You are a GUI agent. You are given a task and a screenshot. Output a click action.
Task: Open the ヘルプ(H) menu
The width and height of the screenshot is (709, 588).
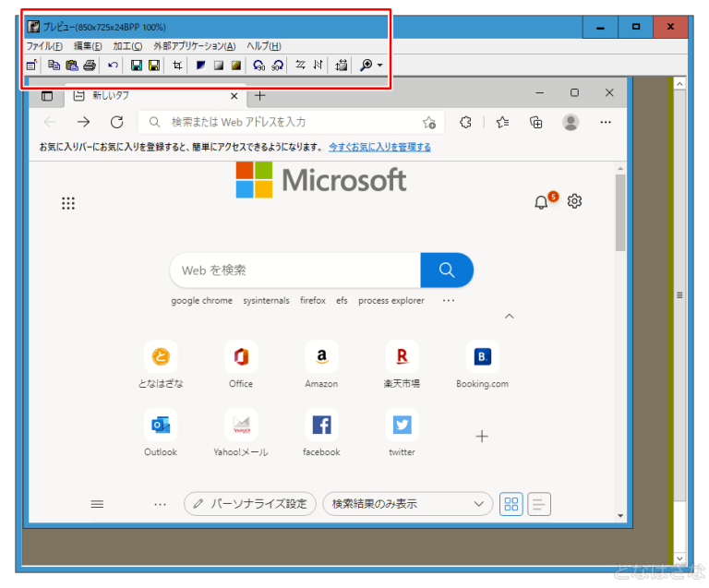(x=264, y=46)
